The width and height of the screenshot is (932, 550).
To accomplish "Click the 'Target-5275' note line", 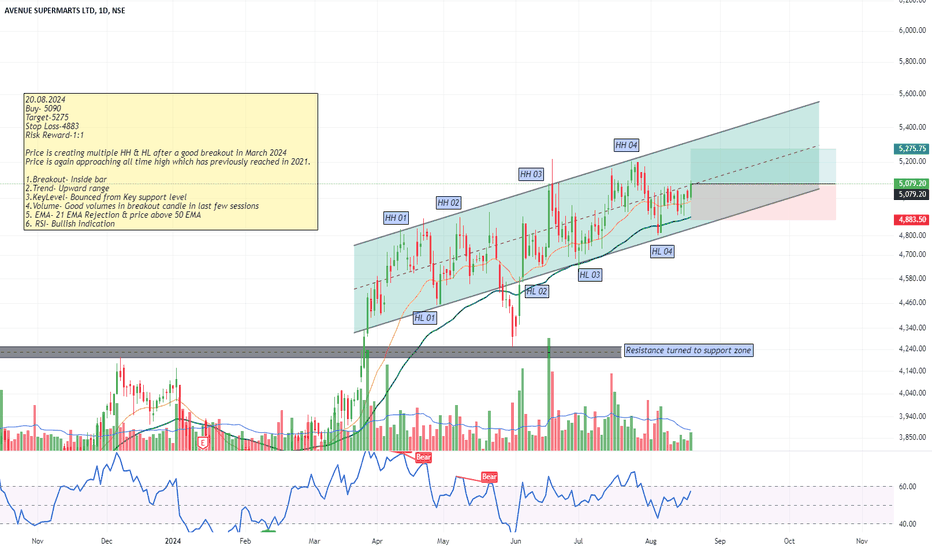I will (47, 118).
